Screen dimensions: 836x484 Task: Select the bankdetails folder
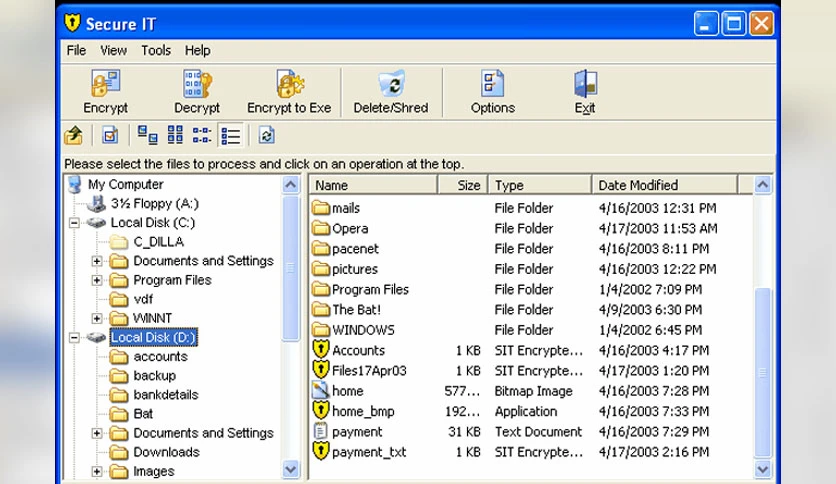click(x=166, y=395)
